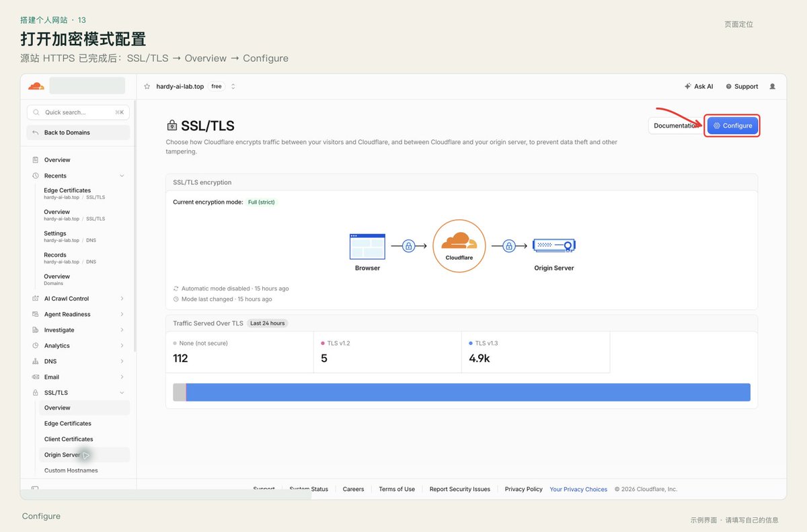Go Back to Domains
The image size is (807, 532).
click(78, 132)
